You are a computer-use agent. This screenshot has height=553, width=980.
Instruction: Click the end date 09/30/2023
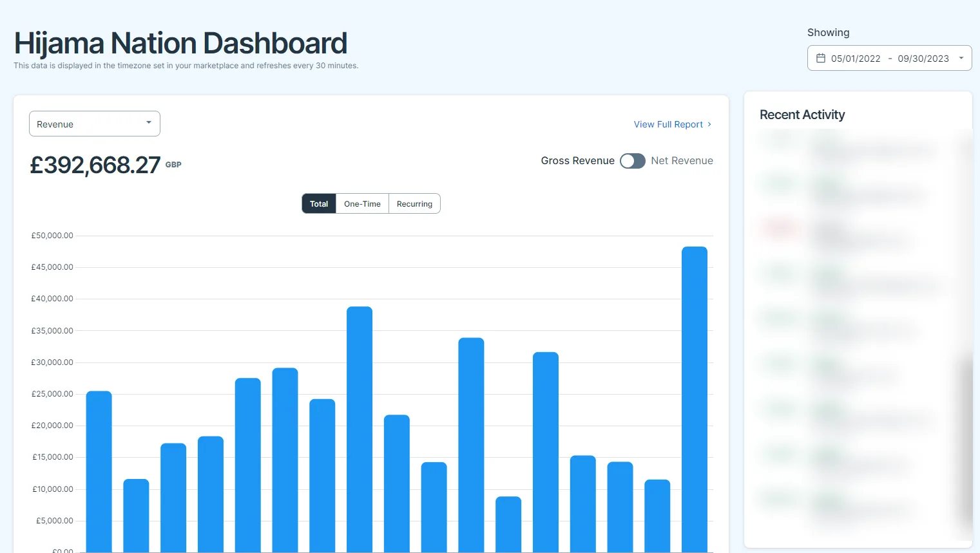(923, 59)
